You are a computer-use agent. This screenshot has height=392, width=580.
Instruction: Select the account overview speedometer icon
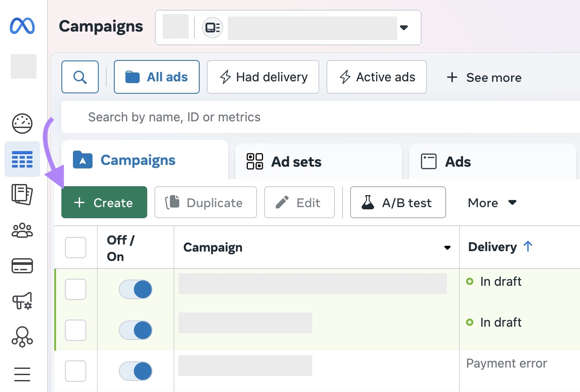coord(22,124)
